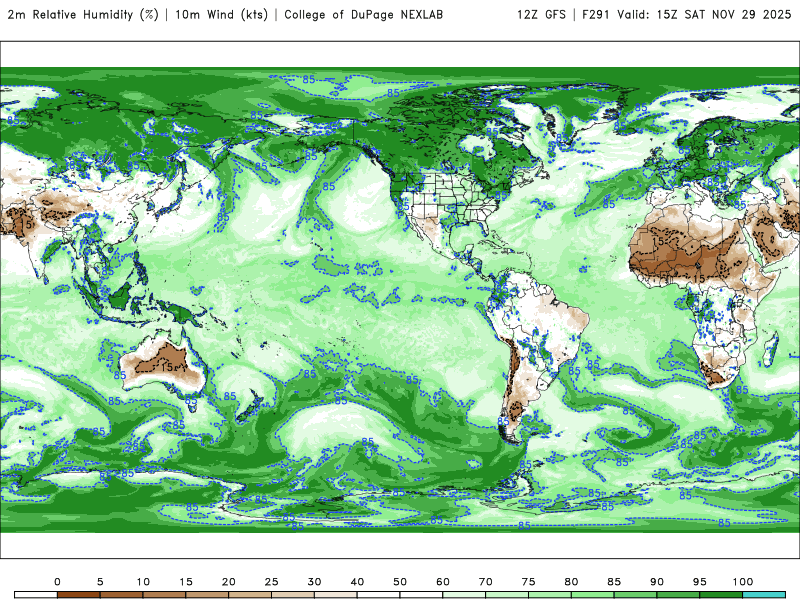This screenshot has height=600, width=800.
Task: Select the dark green 95–100 legend swatch
Action: [721, 595]
